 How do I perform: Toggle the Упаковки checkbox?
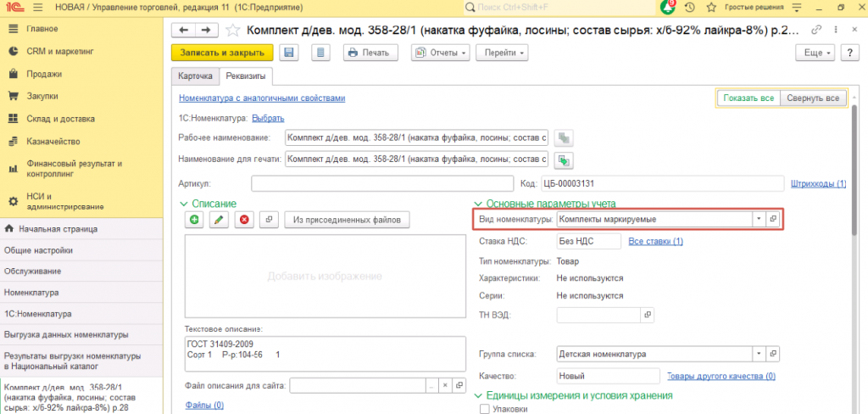click(x=485, y=410)
